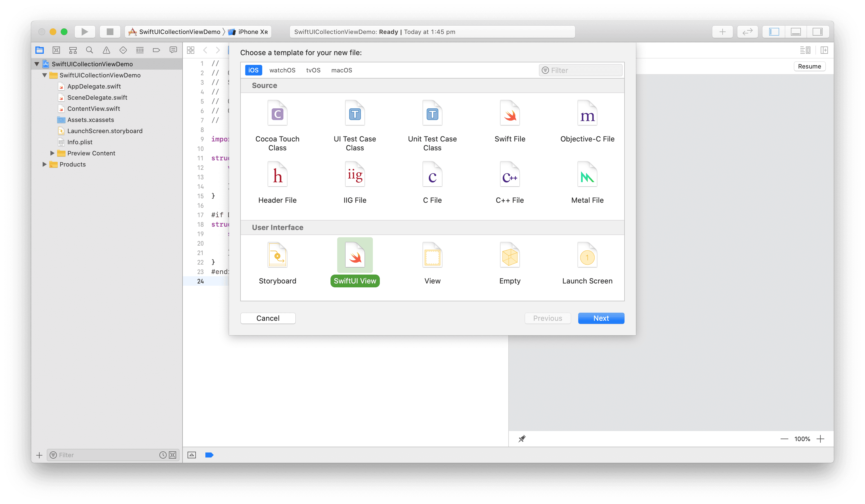
Task: Switch to the watchOS template tab
Action: [x=282, y=70]
